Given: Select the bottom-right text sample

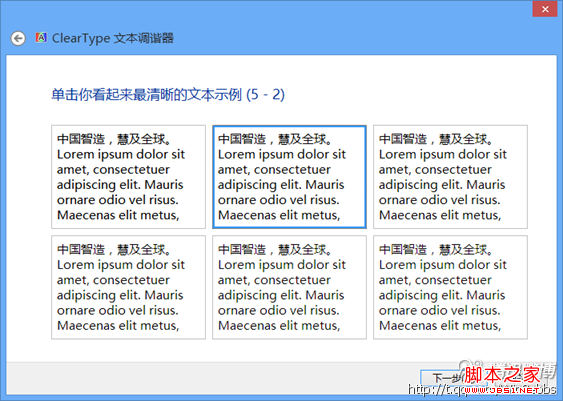Looking at the screenshot, I should pyautogui.click(x=450, y=287).
